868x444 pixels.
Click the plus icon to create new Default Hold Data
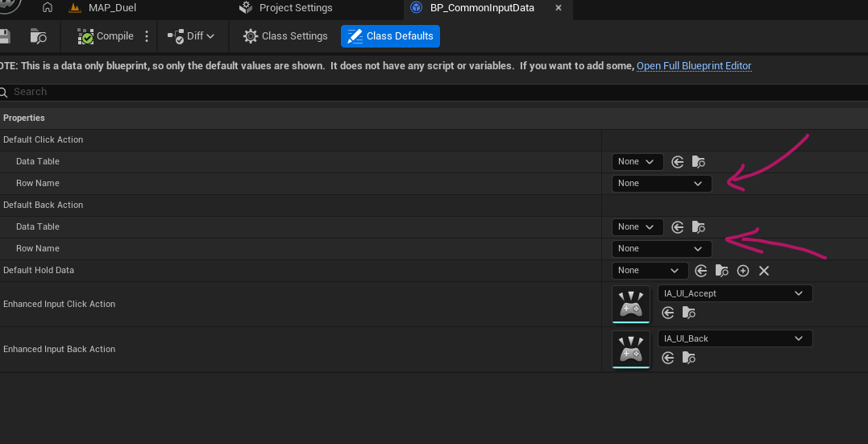(x=743, y=271)
